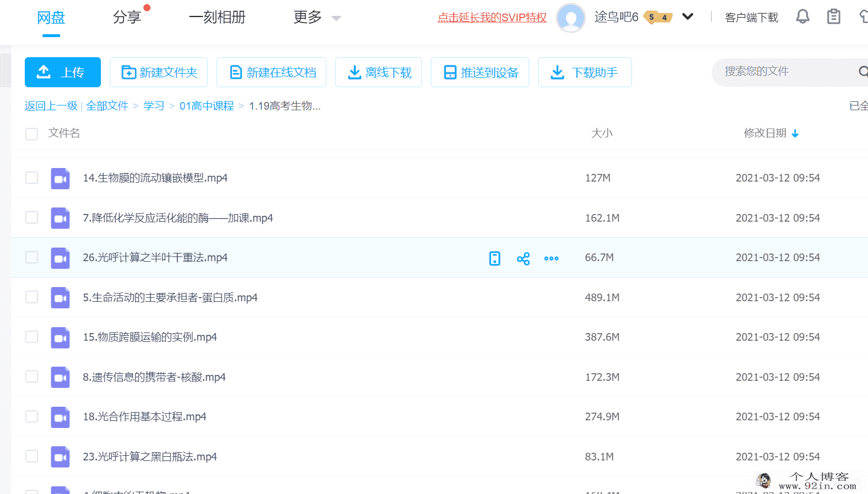The height and width of the screenshot is (494, 868).
Task: Select all files with header checkbox
Action: (32, 134)
